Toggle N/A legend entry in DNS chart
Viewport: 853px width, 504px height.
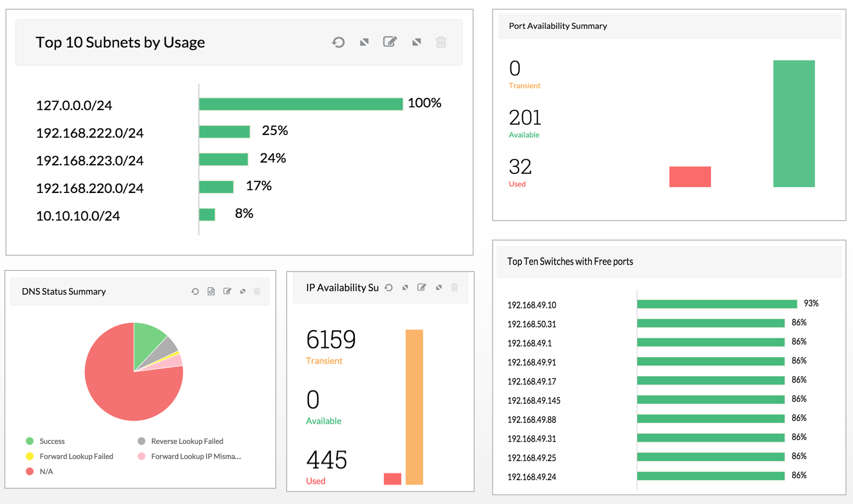pyautogui.click(x=40, y=471)
